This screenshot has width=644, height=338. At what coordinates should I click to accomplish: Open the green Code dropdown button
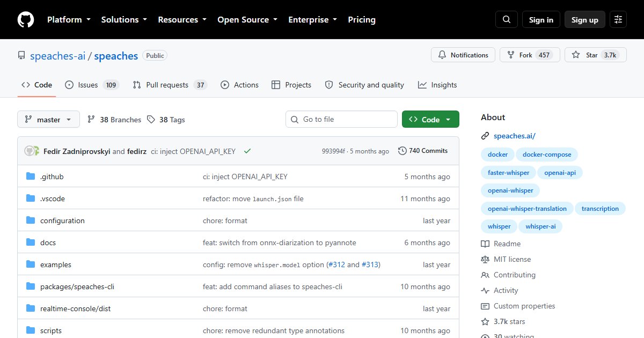coord(430,120)
